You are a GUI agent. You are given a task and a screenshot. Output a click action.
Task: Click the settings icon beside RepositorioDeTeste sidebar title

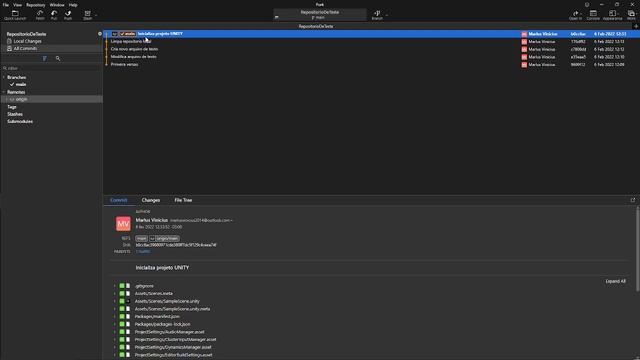[100, 34]
